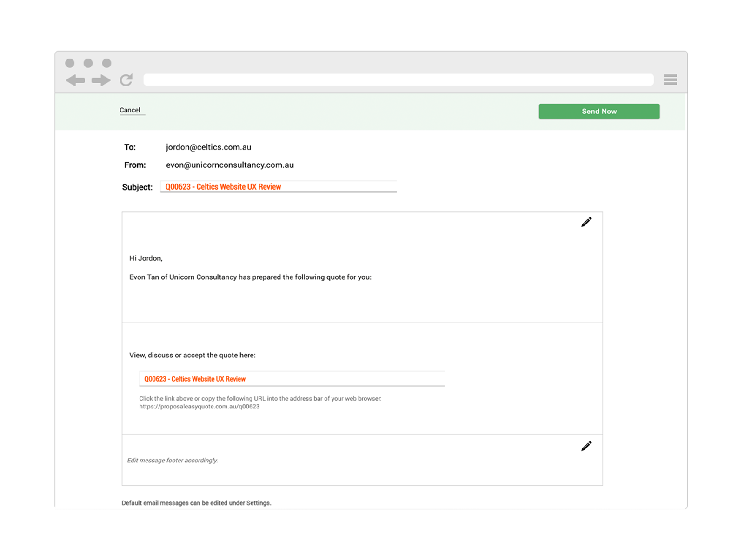Edit the message footer with pencil icon
The height and width of the screenshot is (560, 744).
(x=586, y=446)
